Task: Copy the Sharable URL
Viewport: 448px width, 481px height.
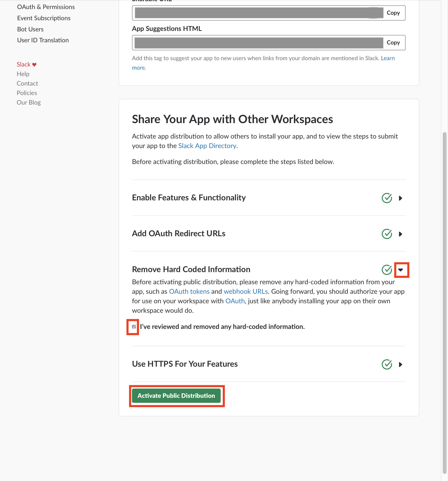Action: tap(393, 13)
